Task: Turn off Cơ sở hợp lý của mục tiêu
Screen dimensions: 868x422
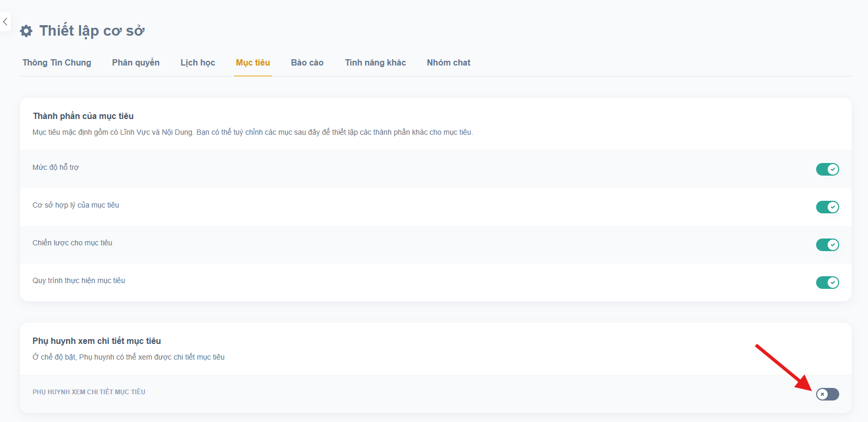Action: coord(827,207)
